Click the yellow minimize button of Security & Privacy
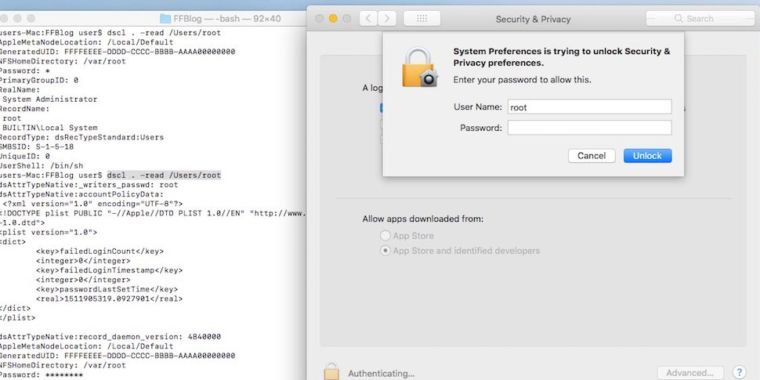This screenshot has width=760, height=380. click(333, 18)
